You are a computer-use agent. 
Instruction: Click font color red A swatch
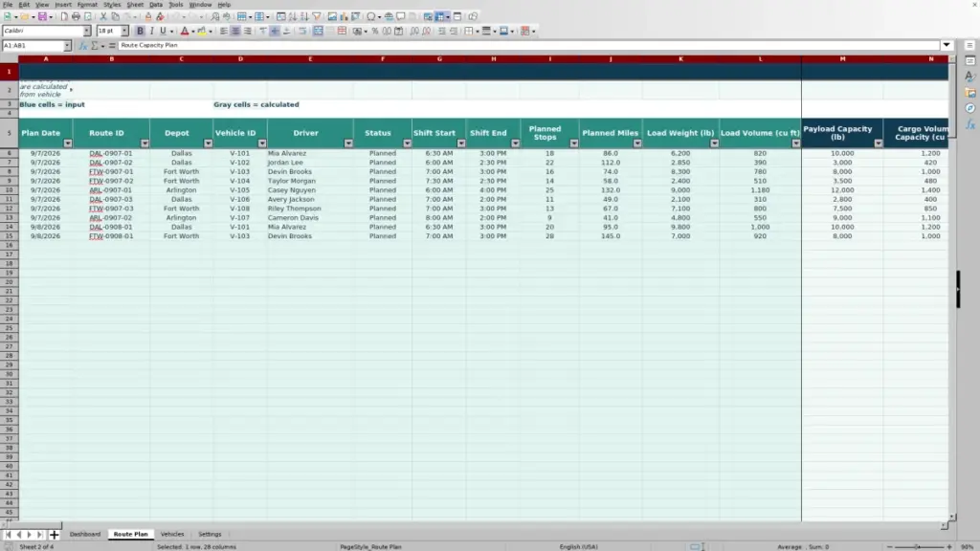(185, 31)
